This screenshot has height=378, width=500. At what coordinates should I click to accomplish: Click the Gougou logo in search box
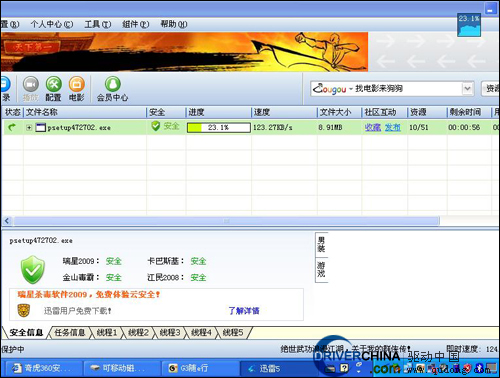pos(329,89)
